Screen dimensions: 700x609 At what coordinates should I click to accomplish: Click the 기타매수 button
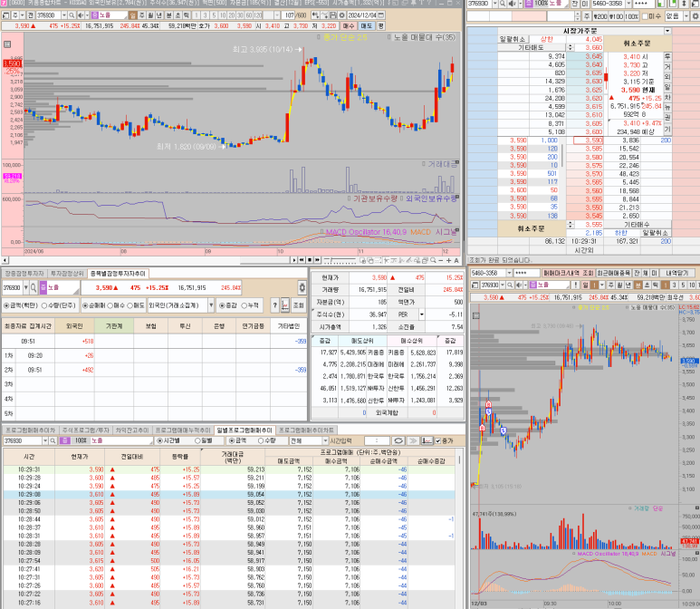tap(637, 225)
